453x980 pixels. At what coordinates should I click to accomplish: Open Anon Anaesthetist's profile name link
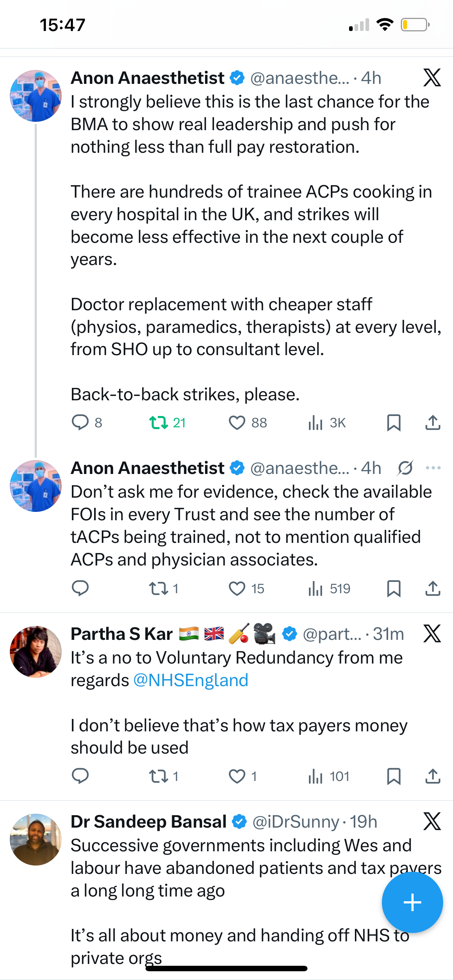147,78
